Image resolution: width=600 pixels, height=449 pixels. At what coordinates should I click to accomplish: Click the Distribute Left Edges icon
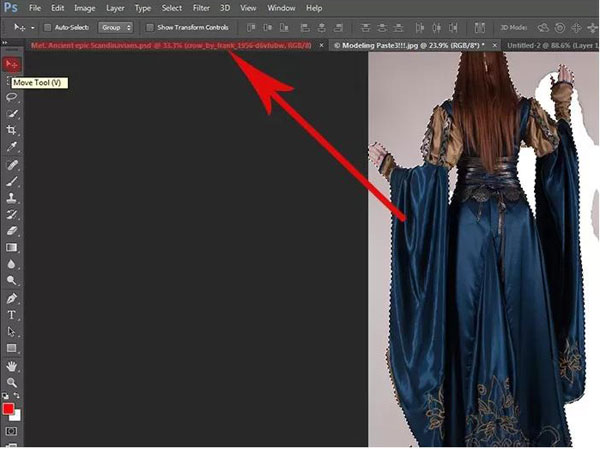pos(420,28)
